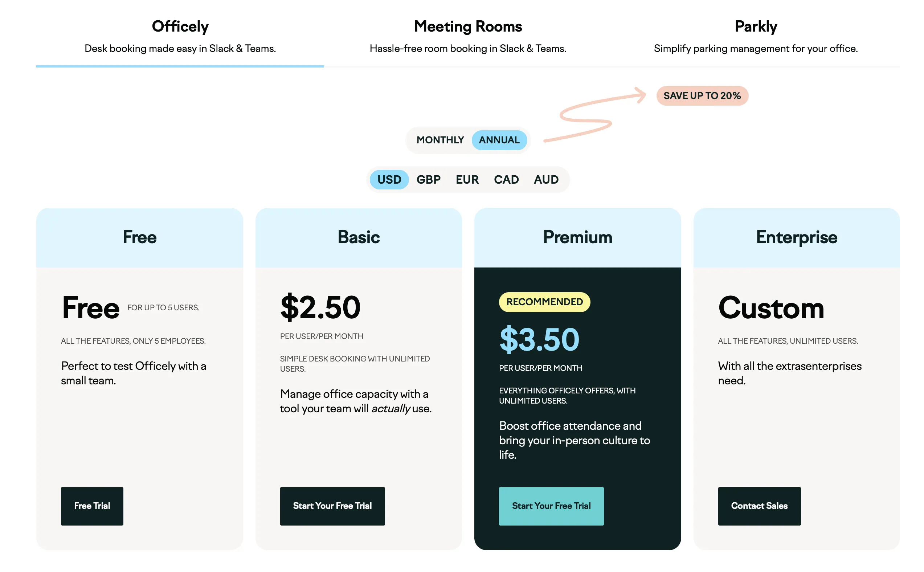Choose CAD currency option
The height and width of the screenshot is (572, 924).
pos(506,179)
